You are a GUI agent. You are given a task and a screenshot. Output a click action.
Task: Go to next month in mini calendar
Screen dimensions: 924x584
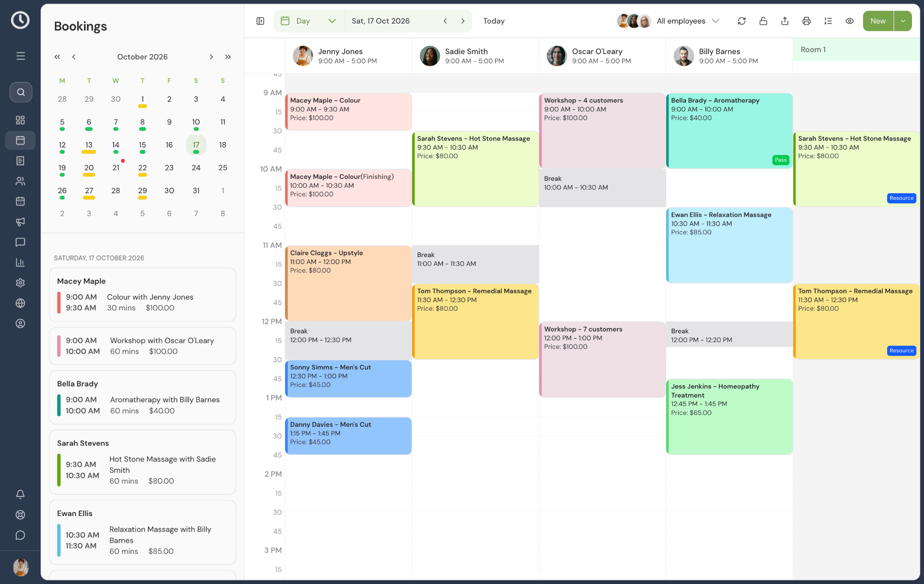tap(211, 57)
